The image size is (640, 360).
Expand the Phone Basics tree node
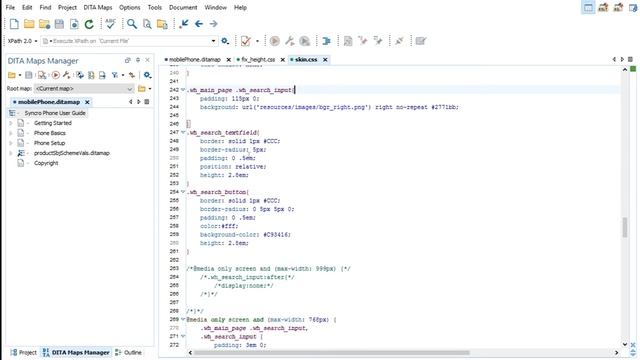(11, 133)
